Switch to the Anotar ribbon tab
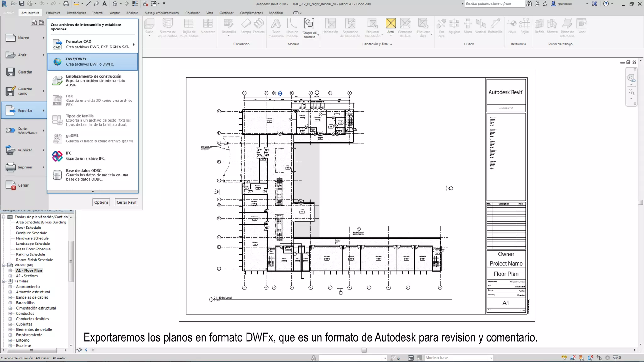This screenshot has width=644, height=362. (x=114, y=13)
